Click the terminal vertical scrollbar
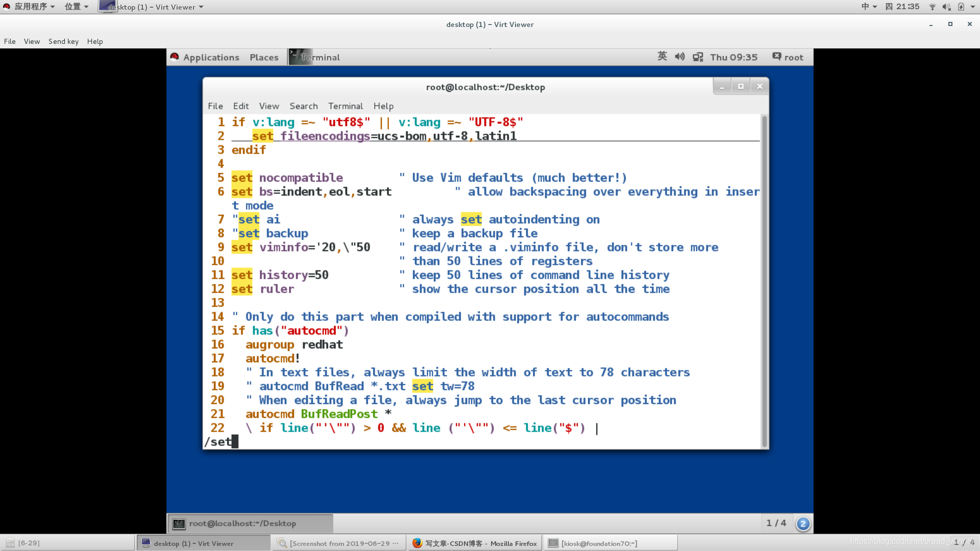 point(764,281)
